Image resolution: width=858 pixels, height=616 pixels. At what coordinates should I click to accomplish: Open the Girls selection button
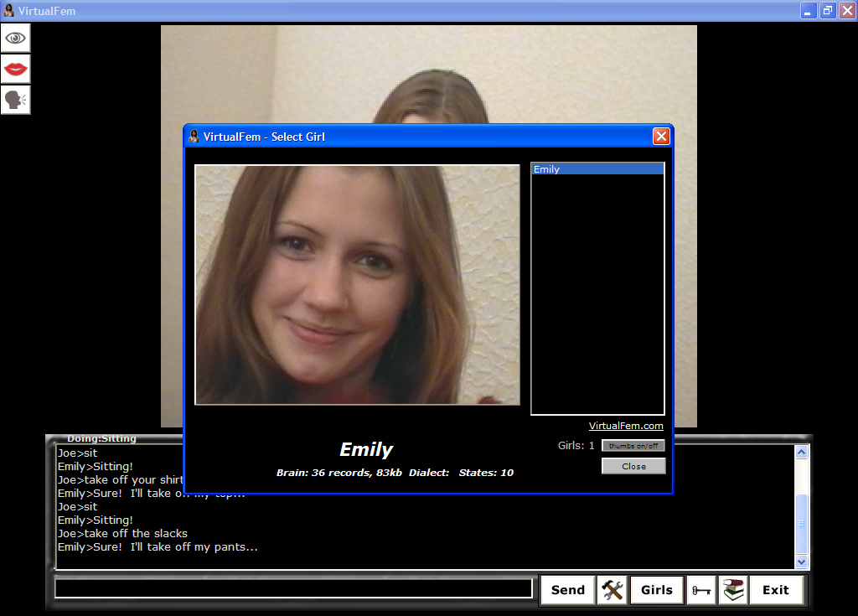point(657,590)
